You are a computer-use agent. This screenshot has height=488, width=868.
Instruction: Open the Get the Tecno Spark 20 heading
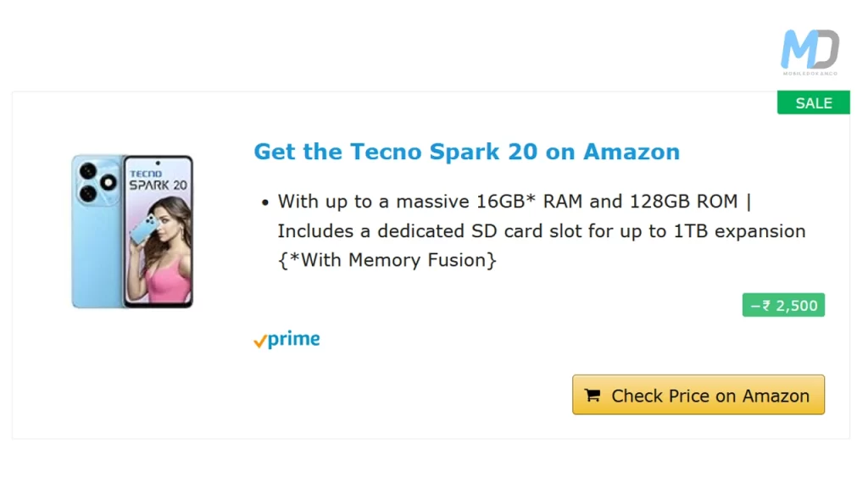(466, 152)
